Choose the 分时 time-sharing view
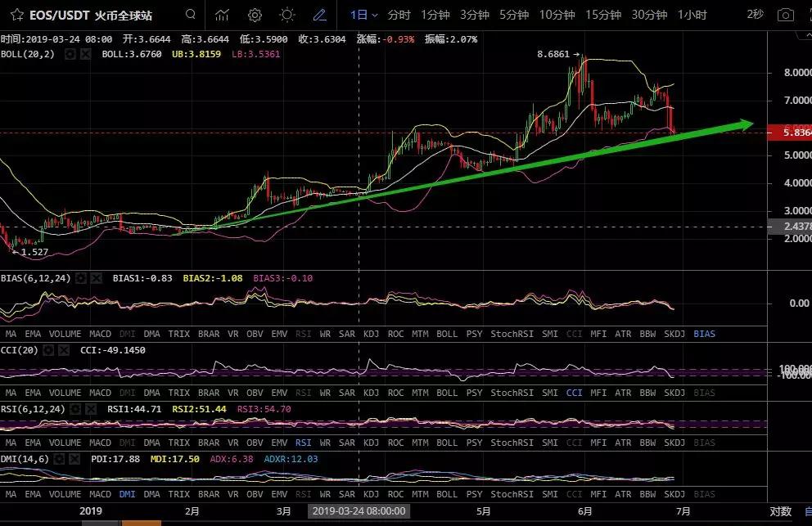812x526 pixels. pos(399,15)
